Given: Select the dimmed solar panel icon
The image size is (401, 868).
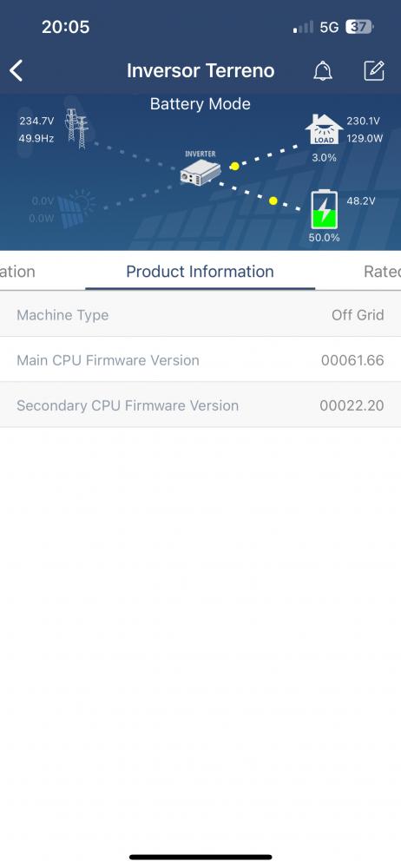Looking at the screenshot, I should coord(76,209).
